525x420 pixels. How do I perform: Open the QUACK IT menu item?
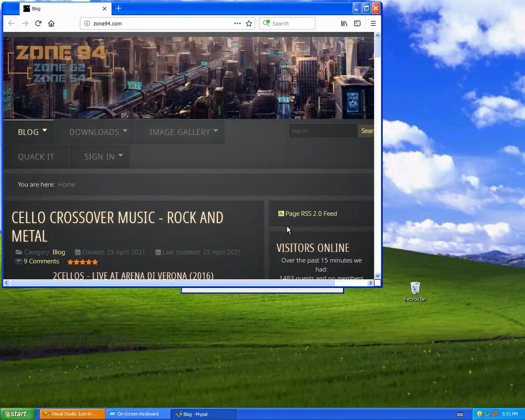coord(36,157)
